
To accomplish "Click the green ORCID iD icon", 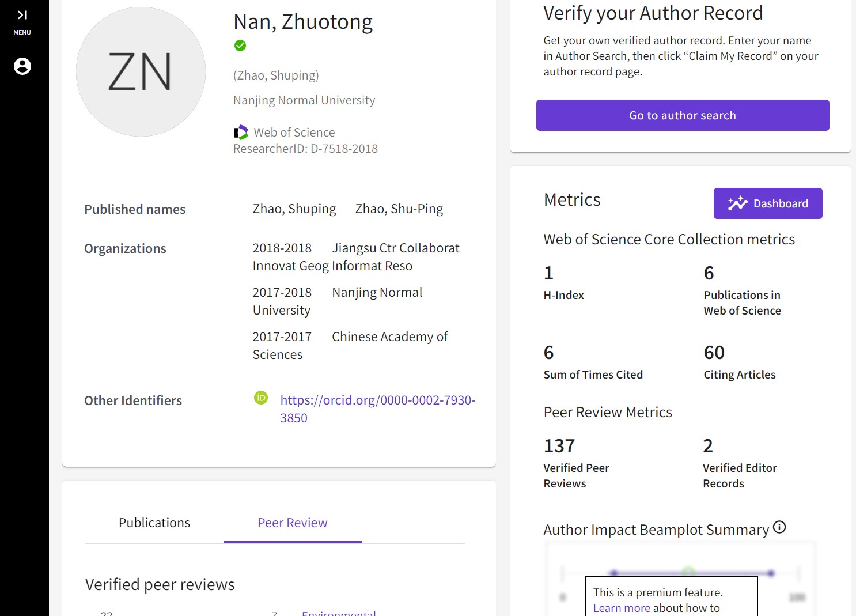I will click(261, 398).
